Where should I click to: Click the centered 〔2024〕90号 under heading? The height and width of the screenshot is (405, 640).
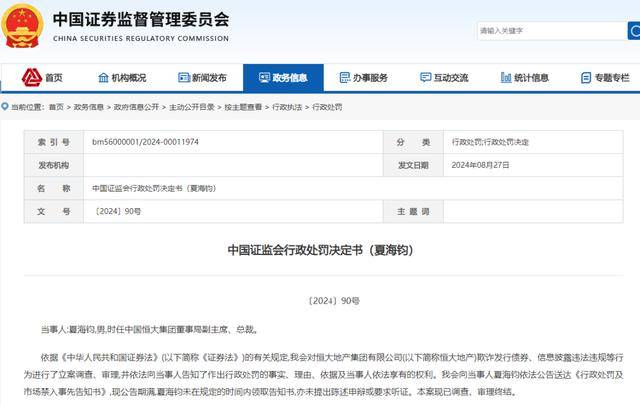(x=333, y=301)
